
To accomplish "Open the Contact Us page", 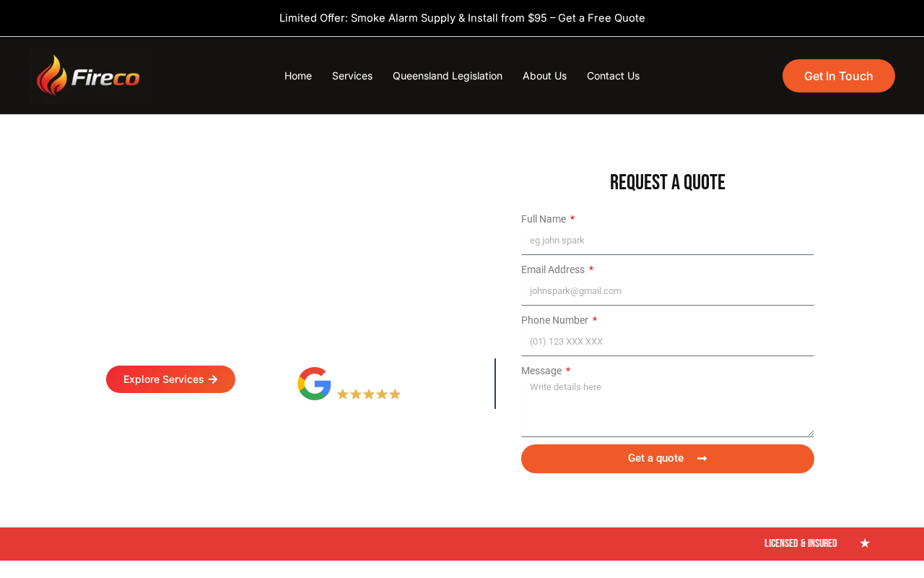I will click(x=613, y=76).
